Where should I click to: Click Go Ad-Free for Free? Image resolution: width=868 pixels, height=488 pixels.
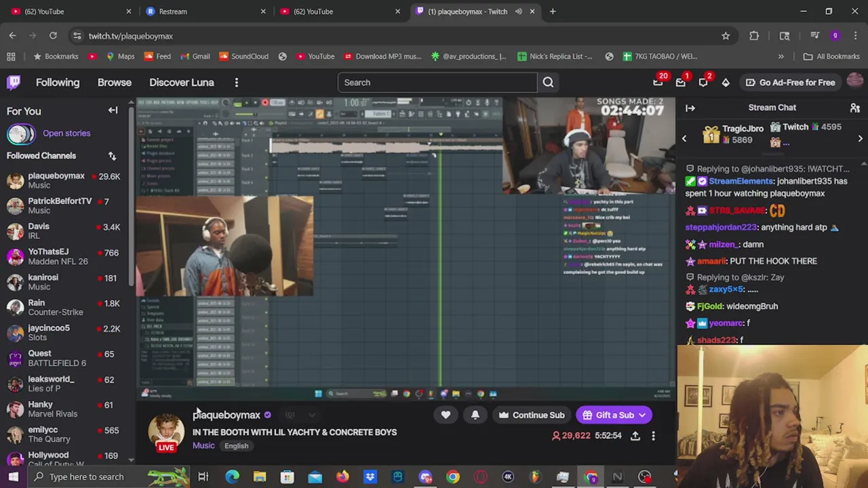(790, 83)
